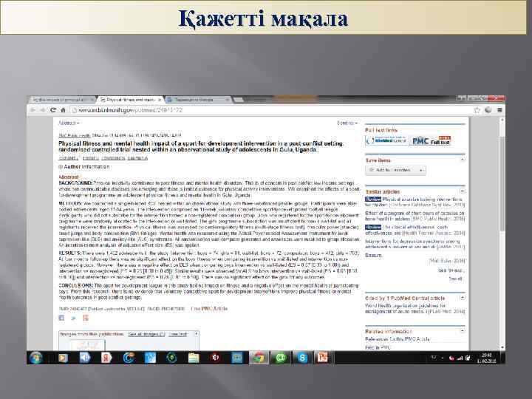Viewport: 532px width, 399px height.
Task: Collapse the Similar articles section
Action: point(463,191)
